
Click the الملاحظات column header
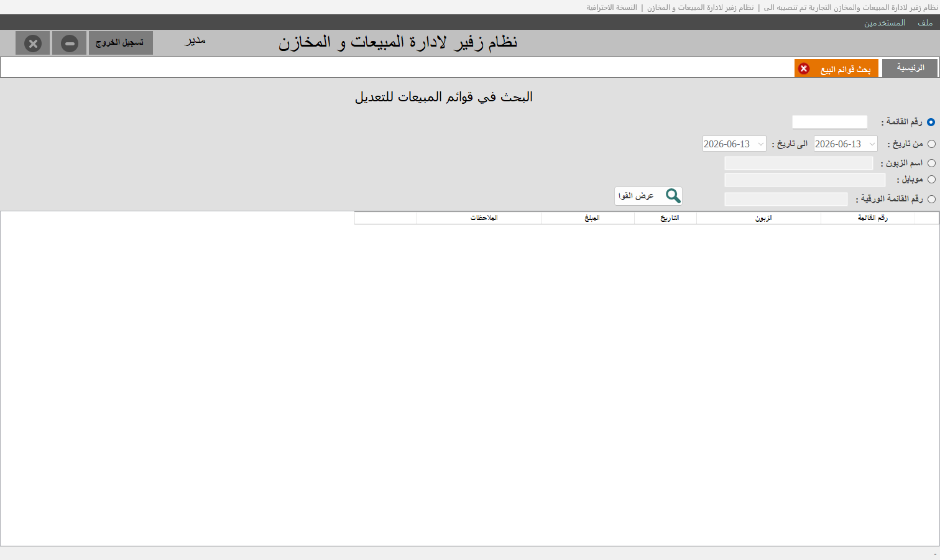(479, 218)
